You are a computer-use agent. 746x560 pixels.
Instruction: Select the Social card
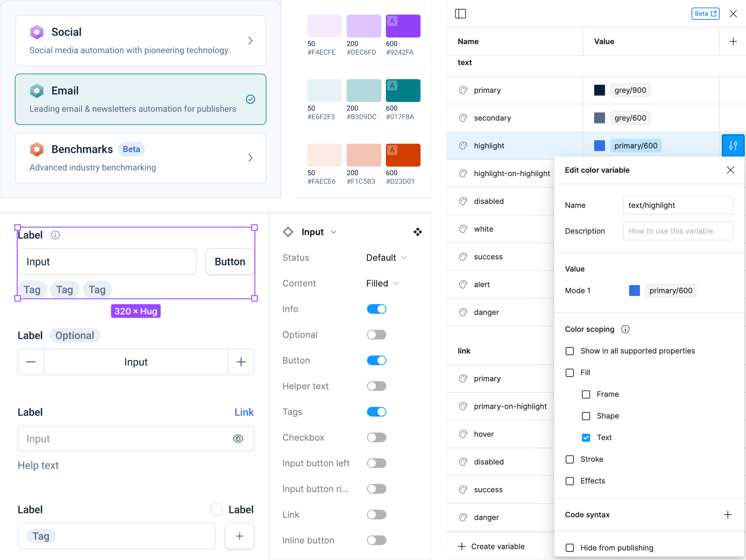(140, 41)
